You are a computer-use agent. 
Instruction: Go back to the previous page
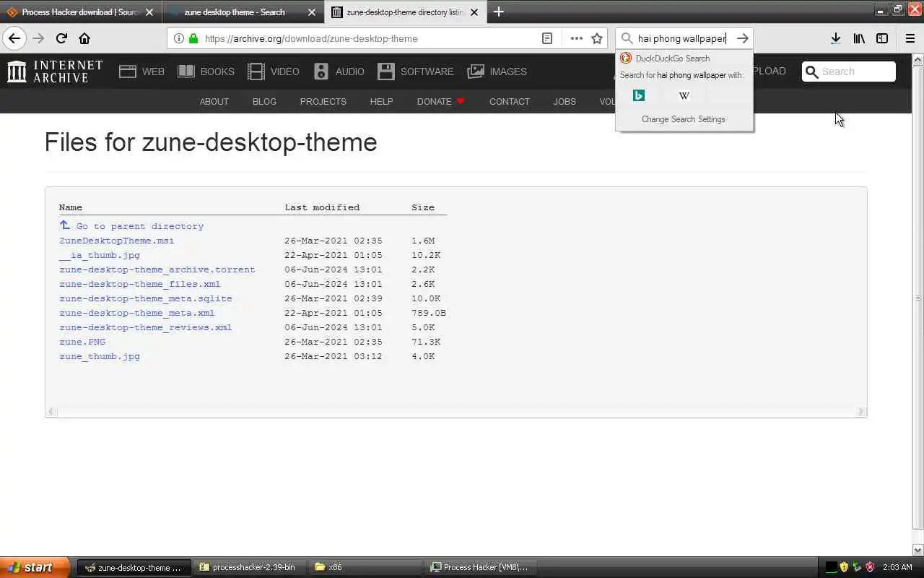(14, 38)
